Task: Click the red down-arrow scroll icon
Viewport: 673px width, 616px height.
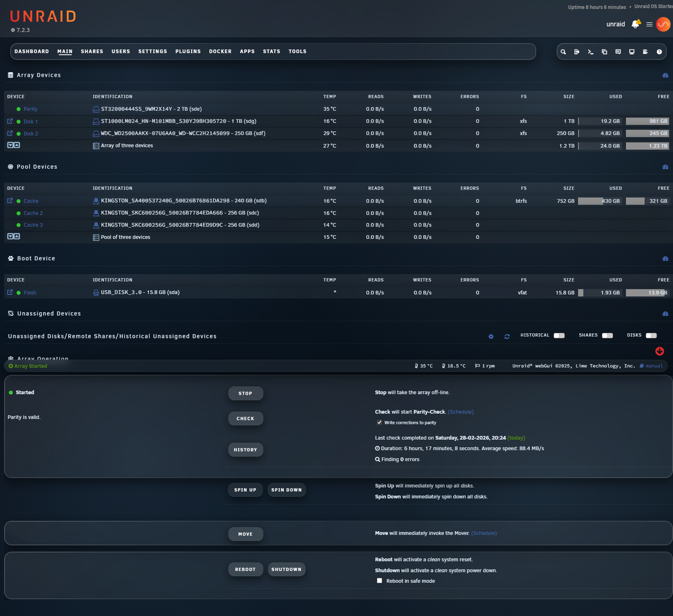Action: click(x=660, y=351)
